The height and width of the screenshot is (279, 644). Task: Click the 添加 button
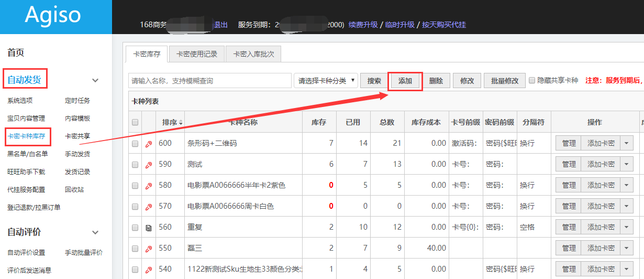tap(405, 81)
